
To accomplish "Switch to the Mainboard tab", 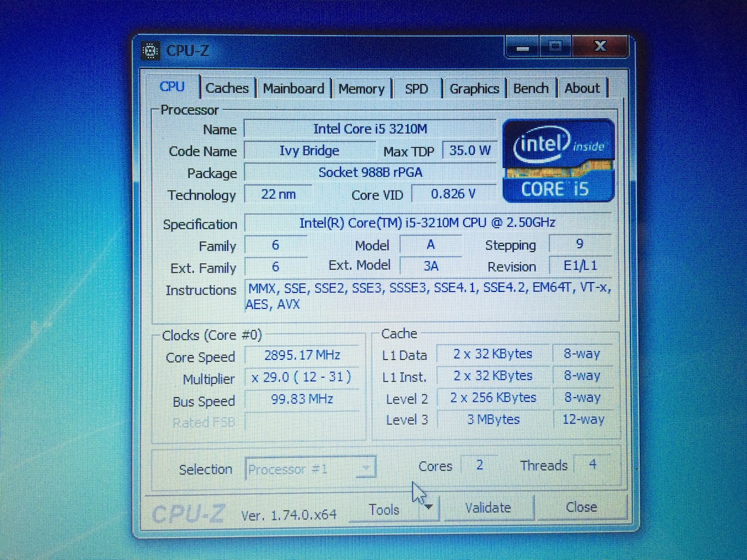I will pos(294,89).
